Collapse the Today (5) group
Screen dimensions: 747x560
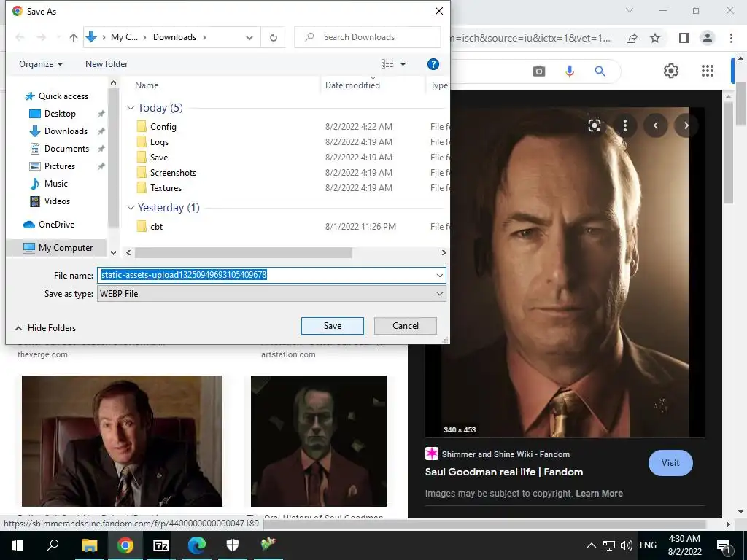tap(131, 108)
